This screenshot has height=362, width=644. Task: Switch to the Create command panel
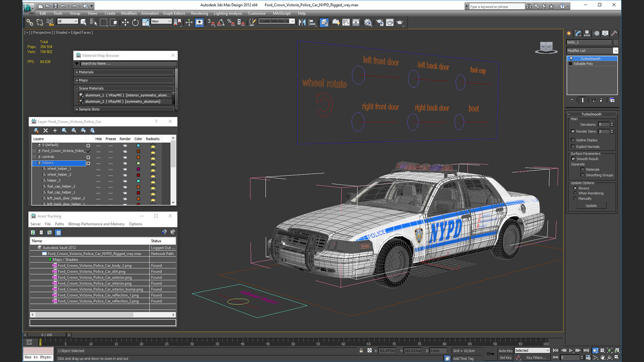tap(569, 33)
